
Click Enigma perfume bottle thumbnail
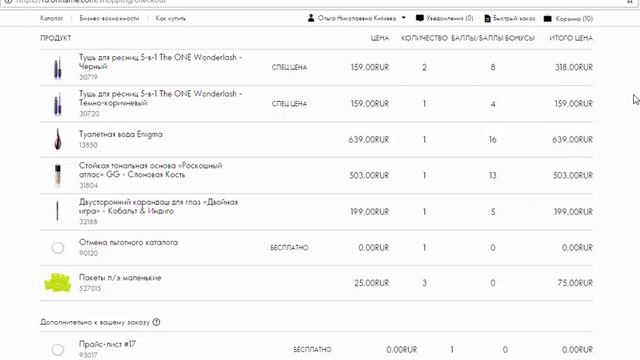pyautogui.click(x=58, y=139)
